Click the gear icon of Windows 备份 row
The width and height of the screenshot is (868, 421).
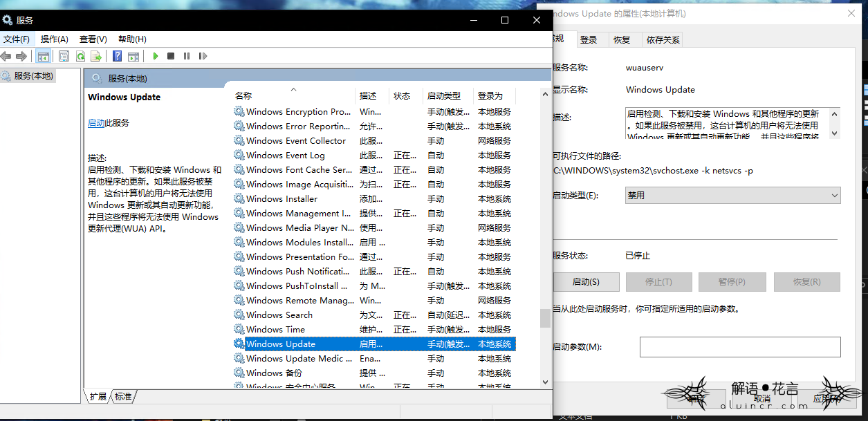[x=239, y=373]
